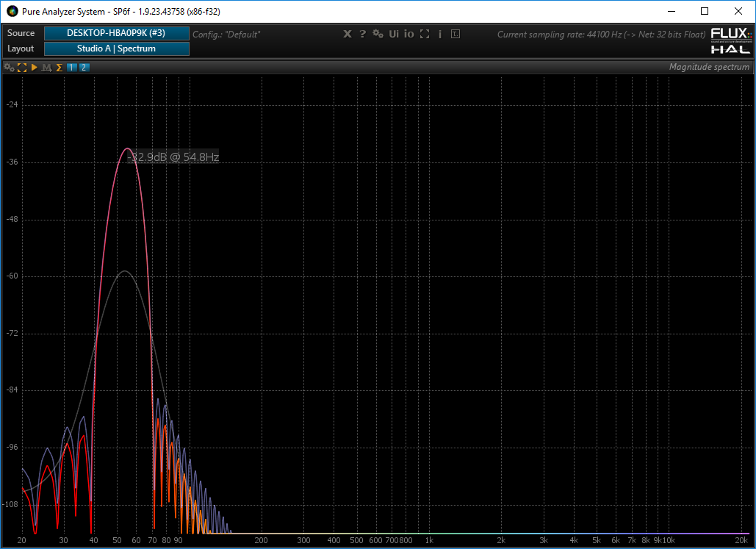Open the Source selector DESKTOP-HBA0P9K (#3)
The height and width of the screenshot is (549, 756).
pyautogui.click(x=116, y=33)
